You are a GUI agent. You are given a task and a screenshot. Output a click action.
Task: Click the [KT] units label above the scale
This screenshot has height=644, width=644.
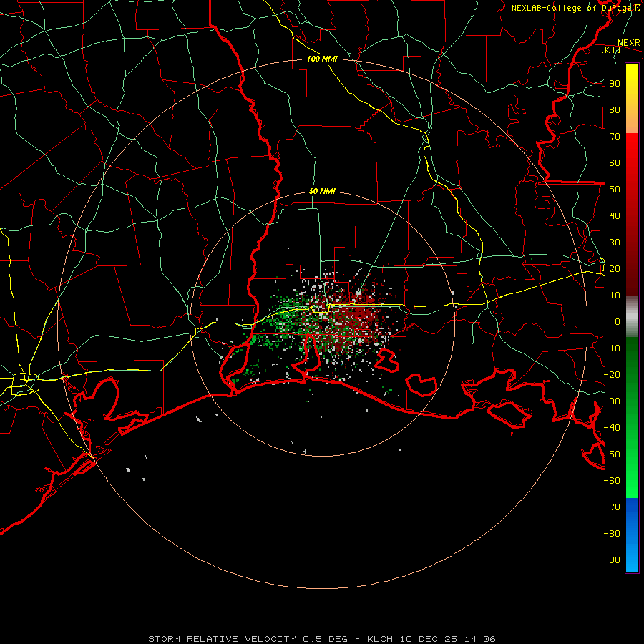611,49
